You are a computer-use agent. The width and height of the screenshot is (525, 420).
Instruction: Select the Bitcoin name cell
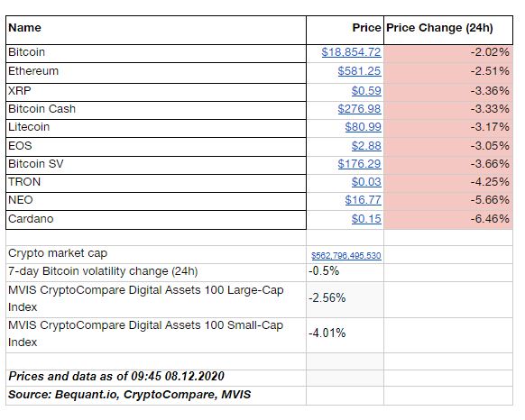156,53
